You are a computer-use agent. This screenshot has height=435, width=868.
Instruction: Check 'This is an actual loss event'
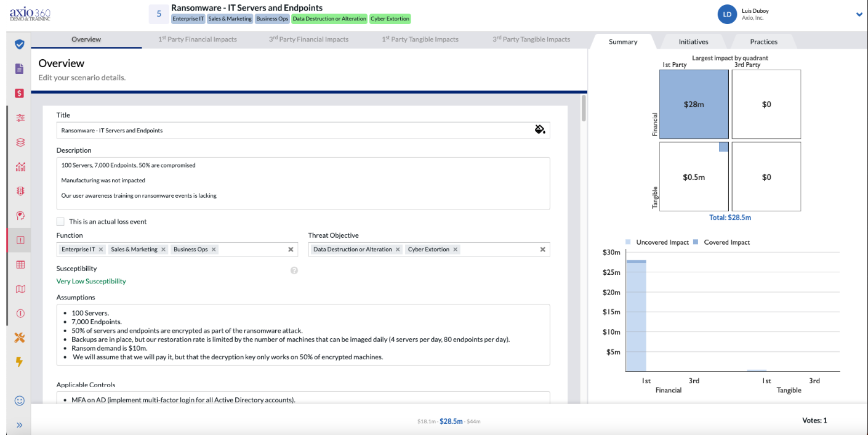(60, 221)
